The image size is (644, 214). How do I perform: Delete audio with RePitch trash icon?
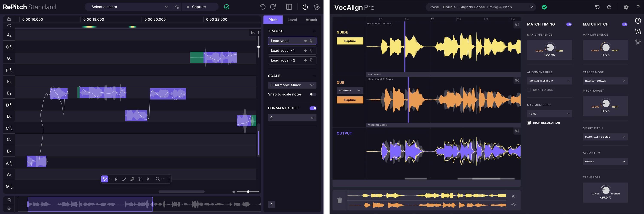tap(9, 200)
